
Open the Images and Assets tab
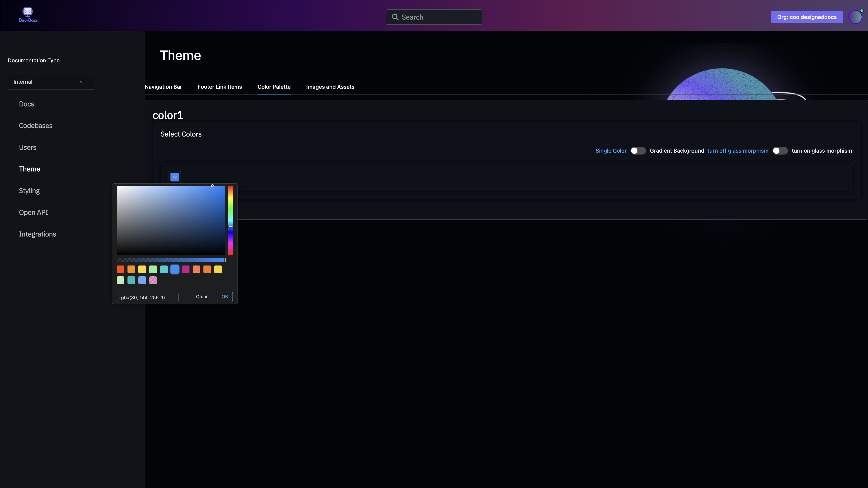pos(330,87)
